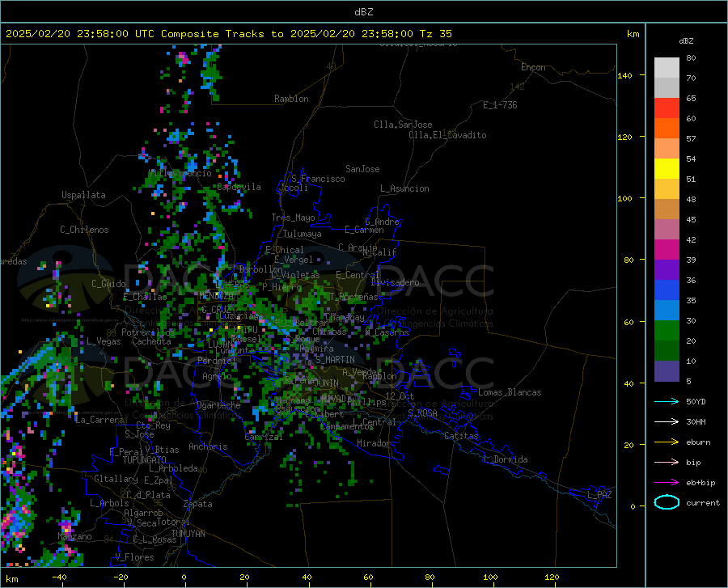This screenshot has width=728, height=588.
Task: Click the 'Uspallata' map label
Action: pyautogui.click(x=83, y=195)
